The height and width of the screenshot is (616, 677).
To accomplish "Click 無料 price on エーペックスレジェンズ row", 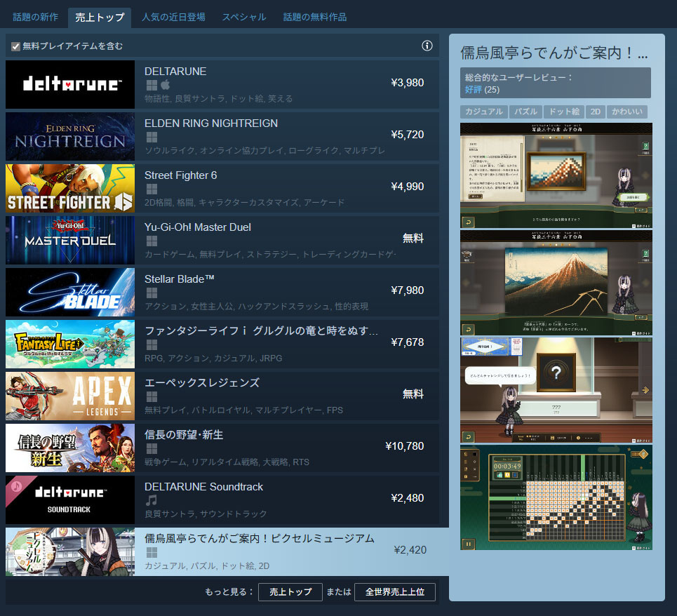I will click(413, 394).
